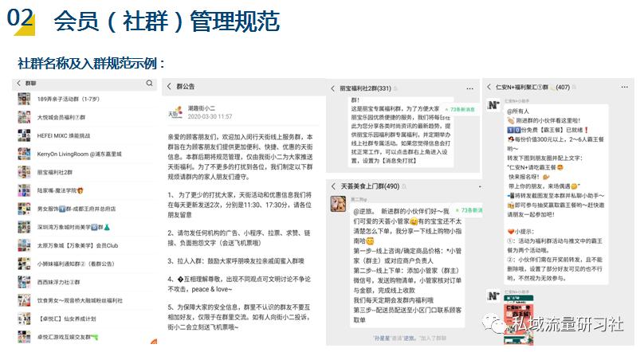Open the 【卓悦汇】仙女养成计划 avatar
This screenshot has height=352, width=644.
[x=24, y=319]
